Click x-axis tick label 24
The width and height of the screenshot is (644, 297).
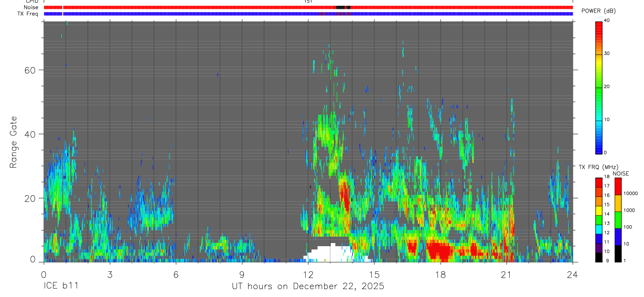(x=573, y=274)
